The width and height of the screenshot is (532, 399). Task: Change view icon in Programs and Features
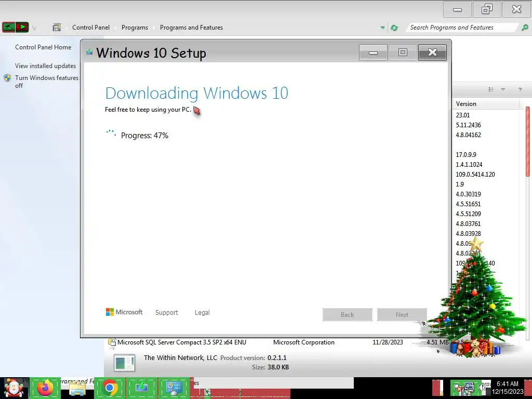tap(491, 89)
